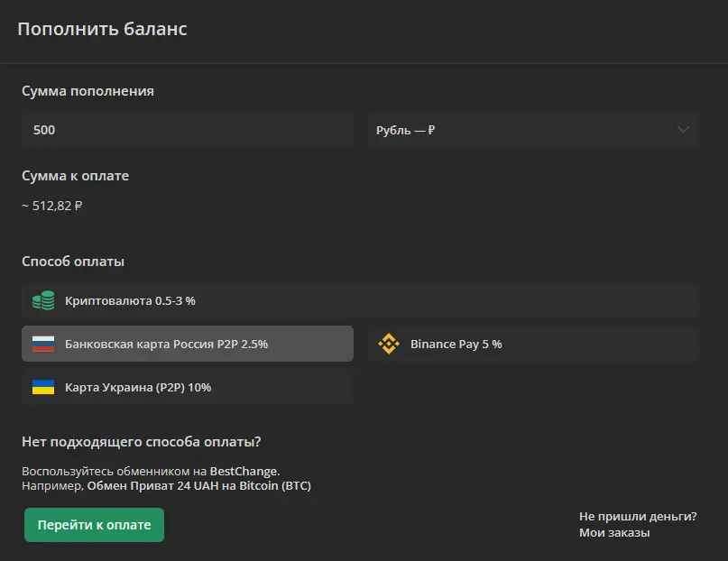Image resolution: width=728 pixels, height=561 pixels.
Task: Click the currency dropdown chevron arrow
Action: pos(683,130)
